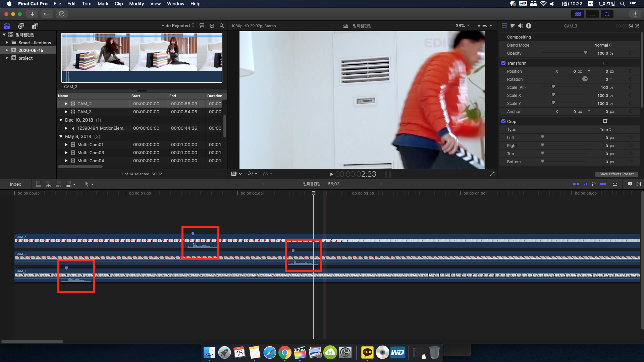This screenshot has height=362, width=644.
Task: Click Save Effects Preset button
Action: click(x=616, y=174)
